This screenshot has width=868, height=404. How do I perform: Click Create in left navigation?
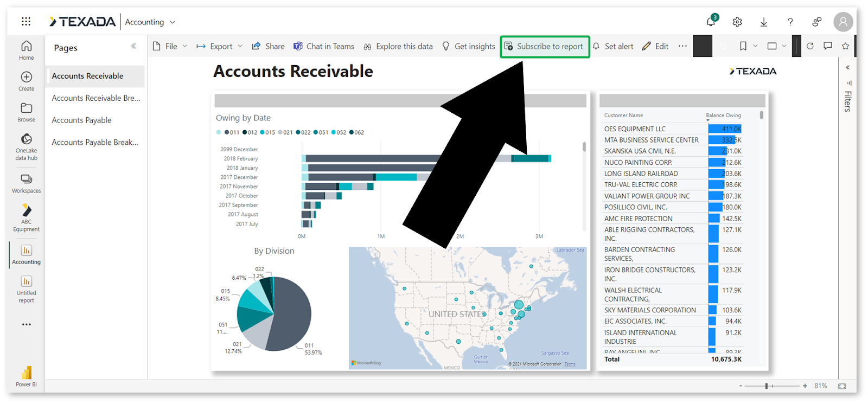coord(26,81)
